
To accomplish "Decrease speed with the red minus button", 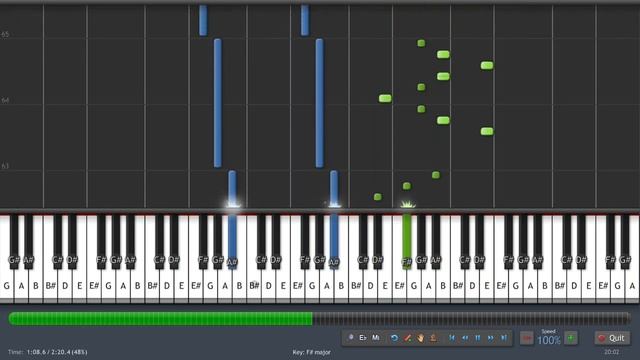I will pos(527,338).
